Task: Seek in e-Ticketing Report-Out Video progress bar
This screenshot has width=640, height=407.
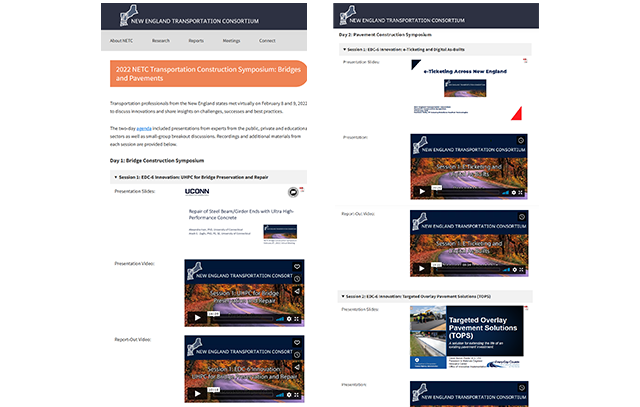Action: (x=469, y=270)
